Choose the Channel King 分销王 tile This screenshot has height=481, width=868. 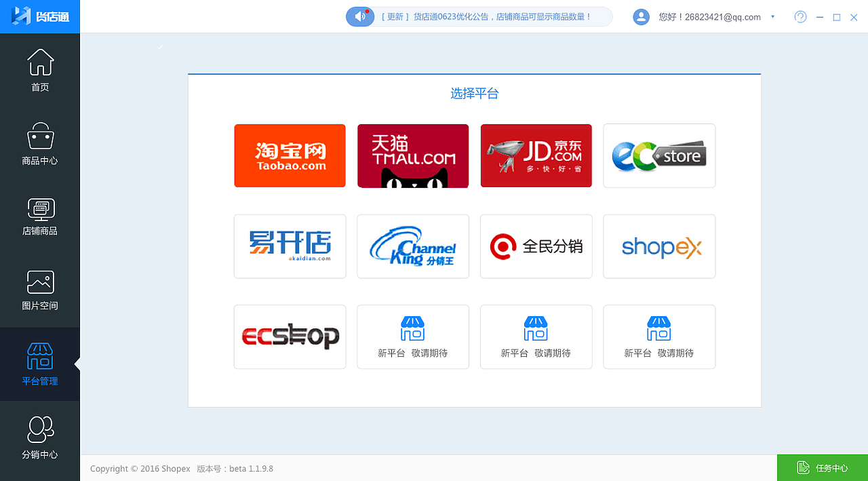(x=413, y=246)
